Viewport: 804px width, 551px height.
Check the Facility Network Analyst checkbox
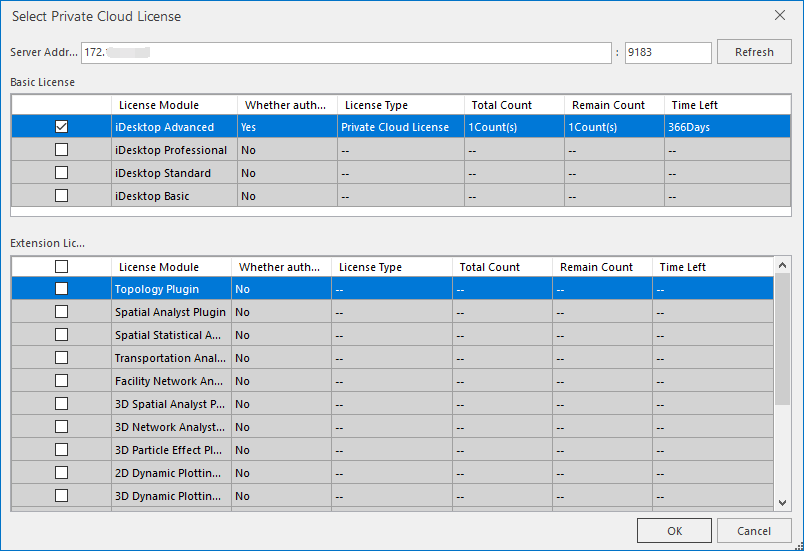tap(62, 381)
